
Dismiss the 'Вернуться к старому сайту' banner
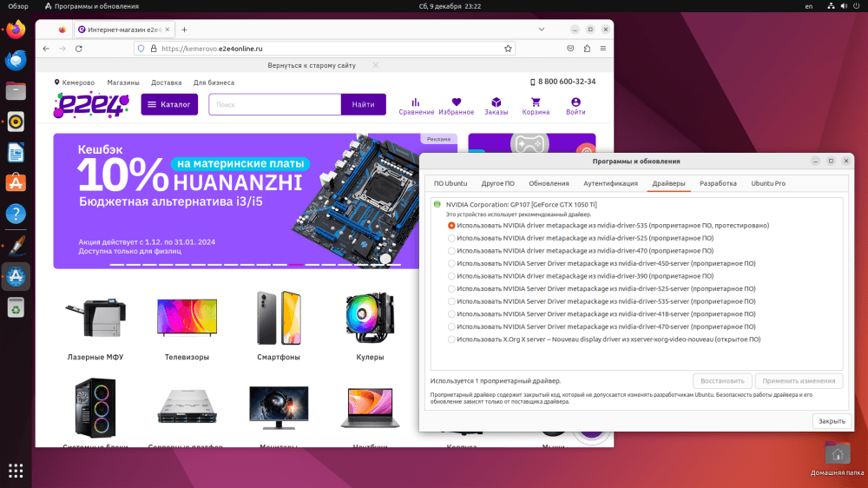(375, 65)
